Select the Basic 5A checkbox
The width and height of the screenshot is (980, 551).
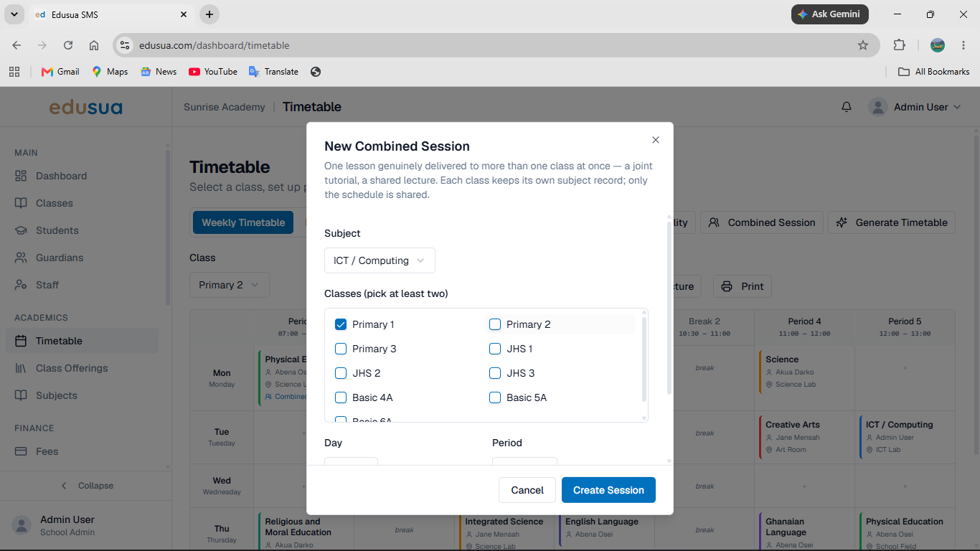pos(495,397)
